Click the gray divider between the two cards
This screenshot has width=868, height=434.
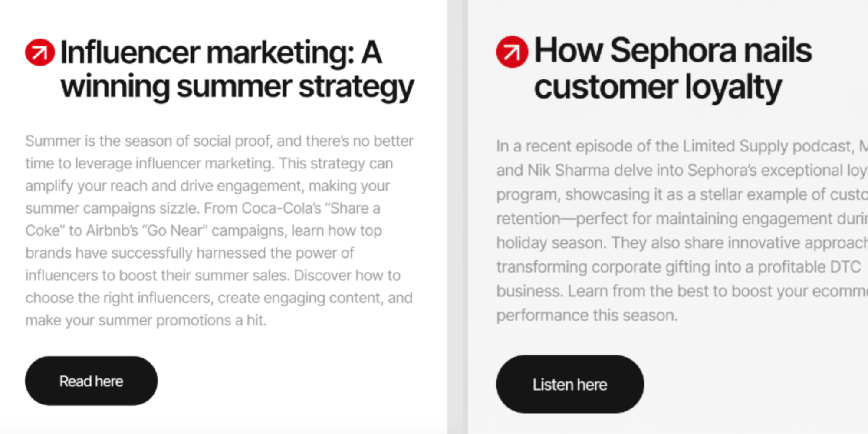tap(457, 217)
